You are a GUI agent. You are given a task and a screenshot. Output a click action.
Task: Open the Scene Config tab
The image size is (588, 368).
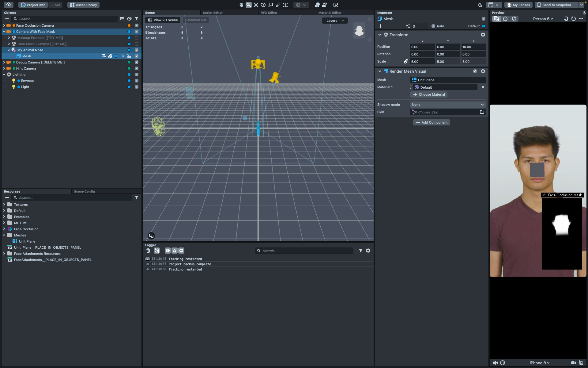coord(84,191)
